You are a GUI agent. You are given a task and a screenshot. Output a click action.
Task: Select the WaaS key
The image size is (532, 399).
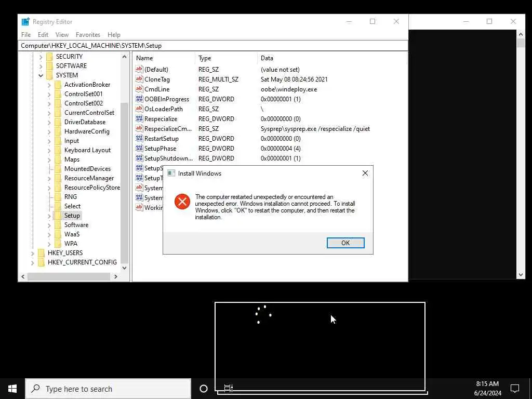(72, 234)
